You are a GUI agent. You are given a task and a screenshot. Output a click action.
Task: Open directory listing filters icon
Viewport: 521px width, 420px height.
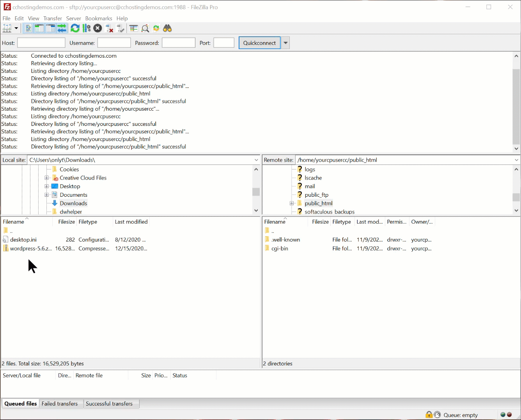click(134, 28)
